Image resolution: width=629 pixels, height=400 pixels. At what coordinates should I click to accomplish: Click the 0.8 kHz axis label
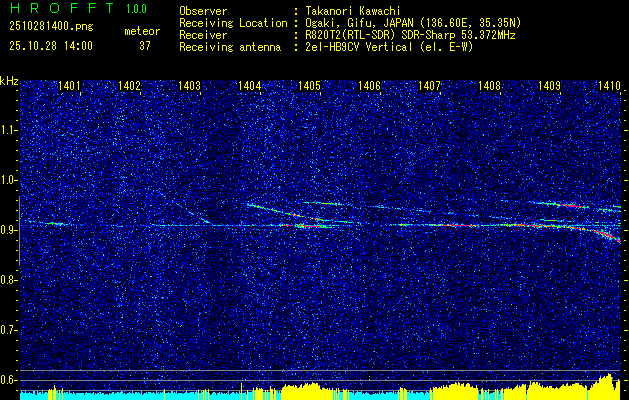[8, 280]
